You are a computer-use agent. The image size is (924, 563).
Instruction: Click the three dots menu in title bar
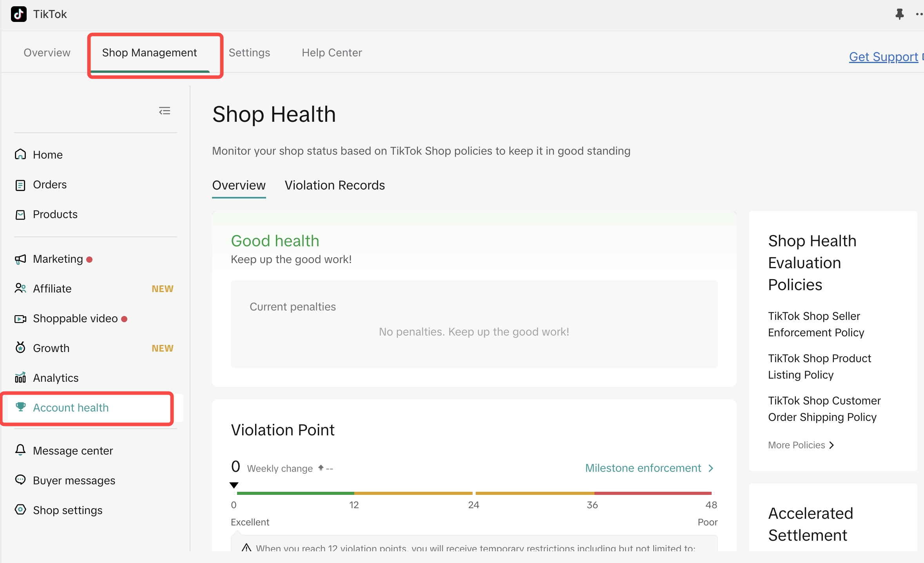tap(919, 14)
